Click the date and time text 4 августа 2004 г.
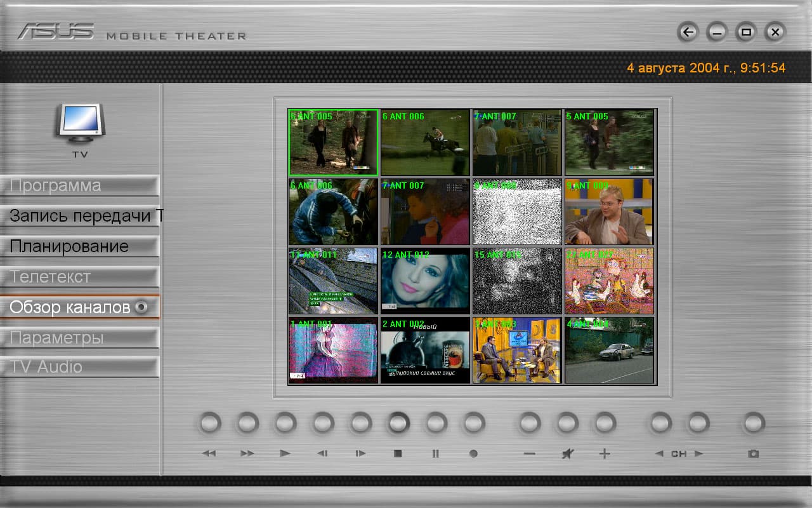Screen dimensions: 812x508 coord(706,68)
